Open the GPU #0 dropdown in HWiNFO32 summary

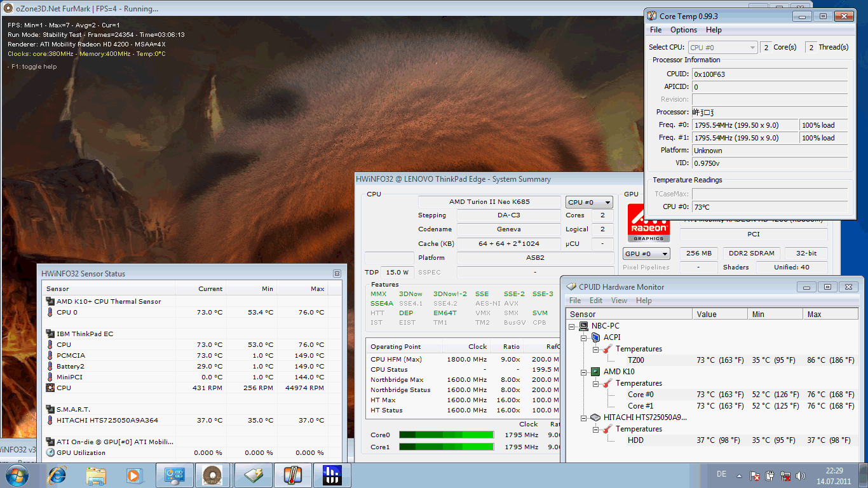[647, 254]
